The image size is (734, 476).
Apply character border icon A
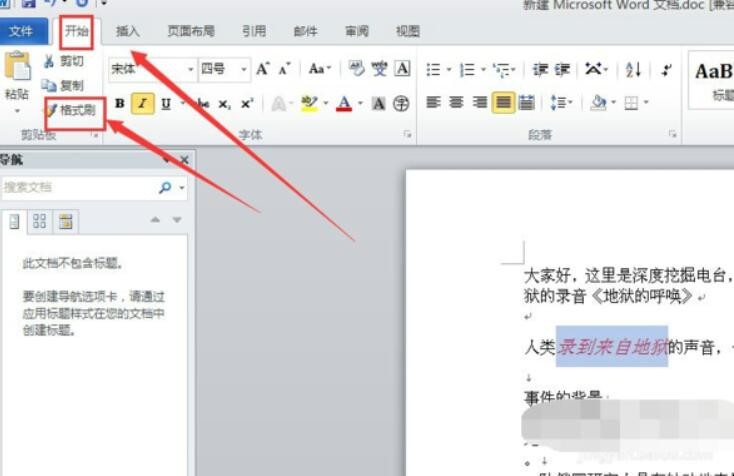(x=402, y=69)
